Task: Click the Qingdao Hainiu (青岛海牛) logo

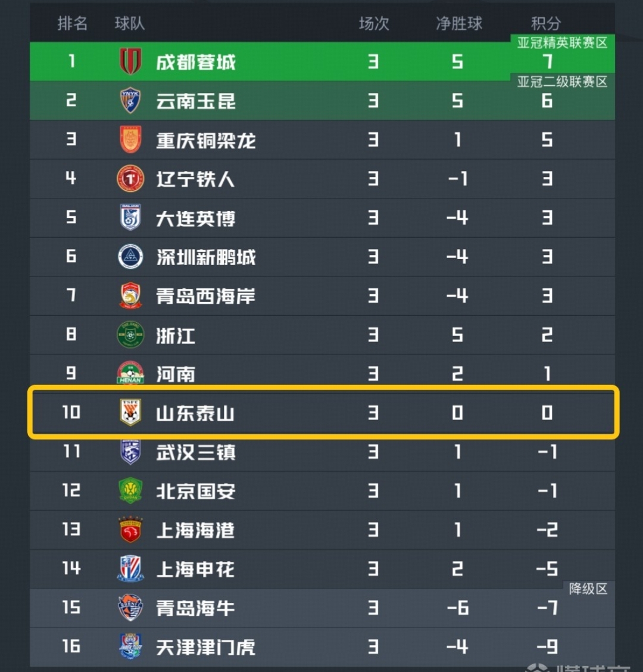Action: 130,608
